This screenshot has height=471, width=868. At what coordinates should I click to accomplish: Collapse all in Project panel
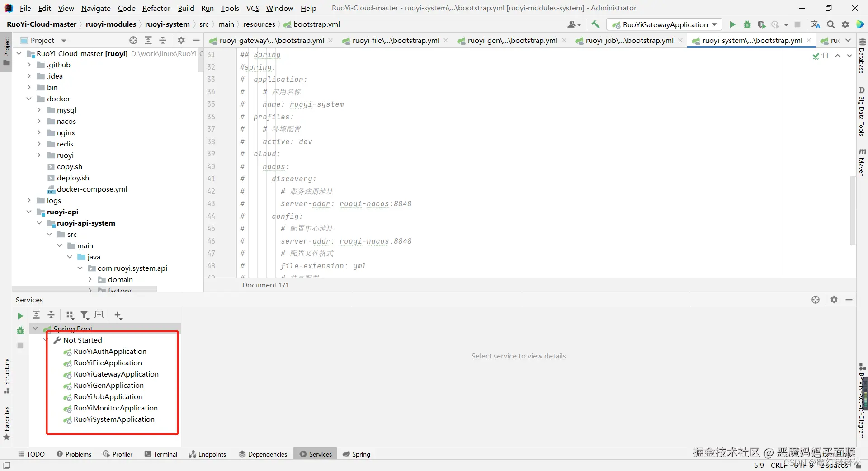(x=163, y=40)
